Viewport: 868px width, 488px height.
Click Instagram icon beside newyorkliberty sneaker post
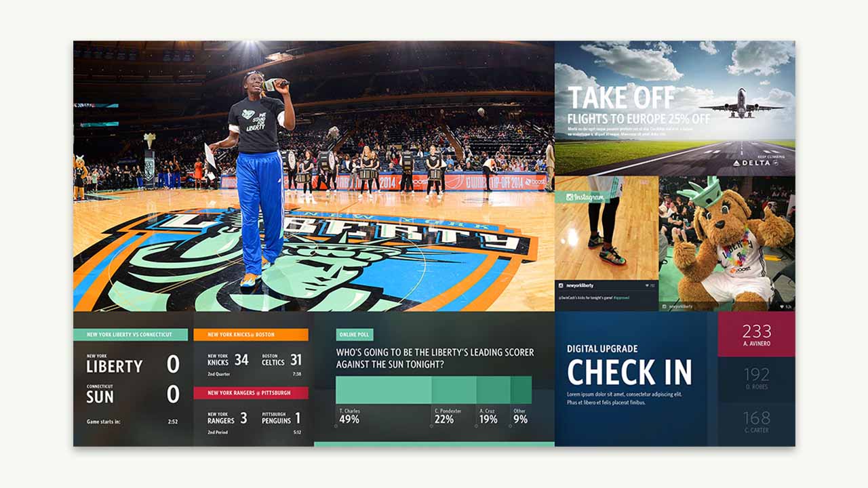click(561, 285)
